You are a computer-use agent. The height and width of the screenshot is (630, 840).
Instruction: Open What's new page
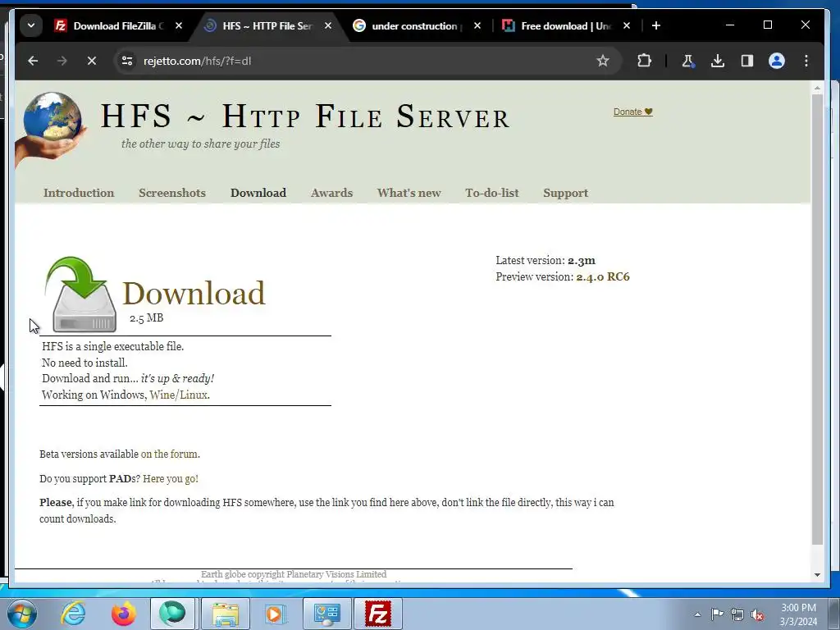tap(409, 193)
